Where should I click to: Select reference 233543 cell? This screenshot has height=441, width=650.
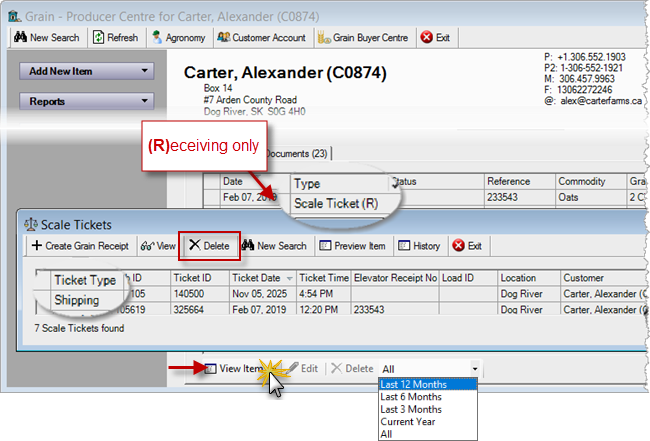tap(520, 197)
